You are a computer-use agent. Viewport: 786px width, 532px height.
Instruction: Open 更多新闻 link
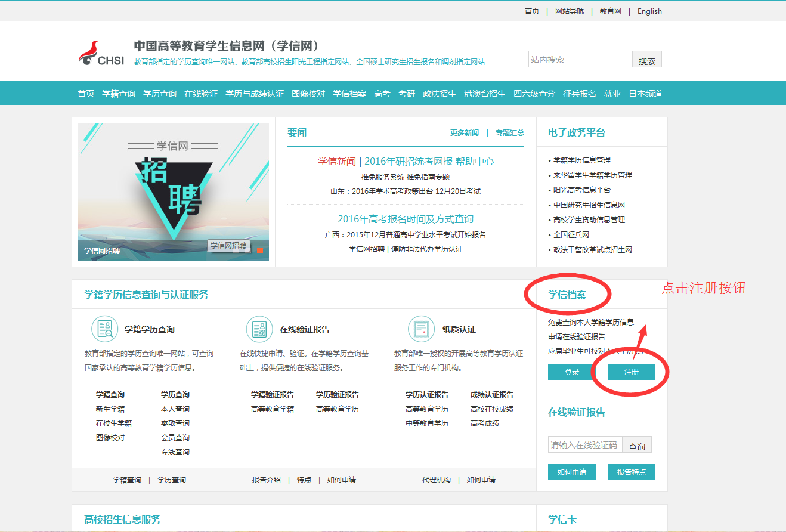tap(465, 133)
